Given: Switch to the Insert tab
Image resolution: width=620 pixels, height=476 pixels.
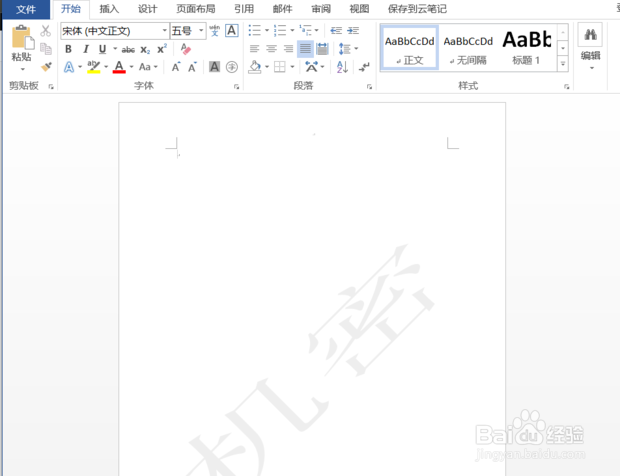Looking at the screenshot, I should (109, 9).
